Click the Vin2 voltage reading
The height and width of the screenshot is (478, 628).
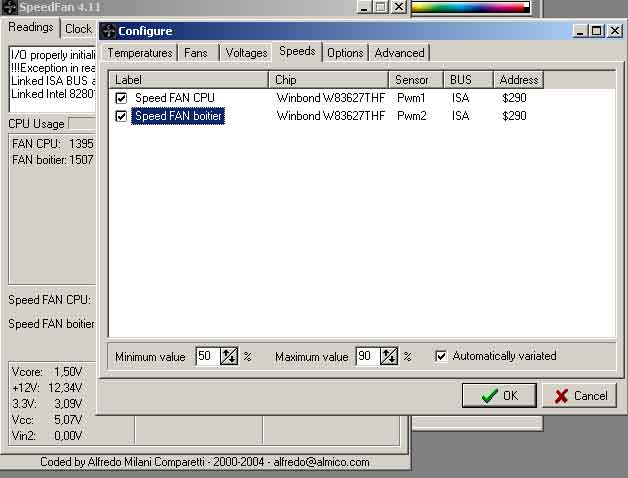47,436
